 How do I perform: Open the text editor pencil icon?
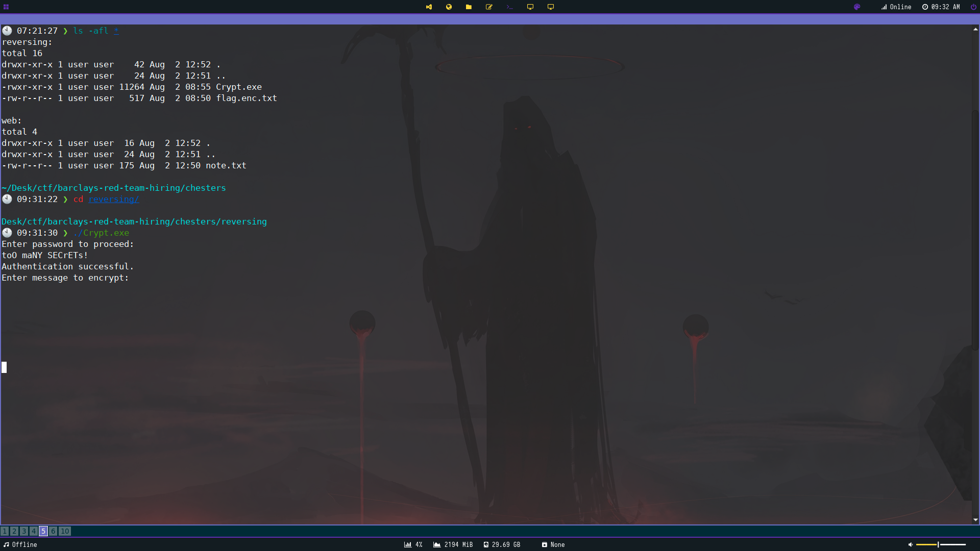click(489, 7)
